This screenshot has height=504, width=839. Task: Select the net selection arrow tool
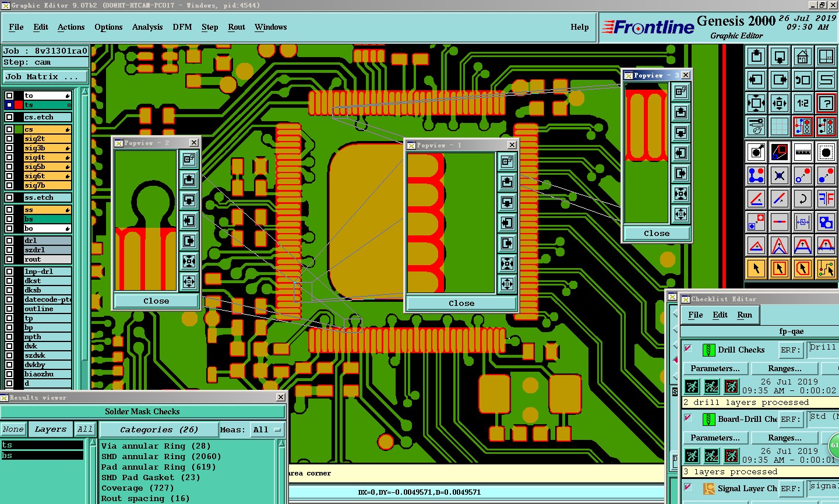tap(826, 269)
